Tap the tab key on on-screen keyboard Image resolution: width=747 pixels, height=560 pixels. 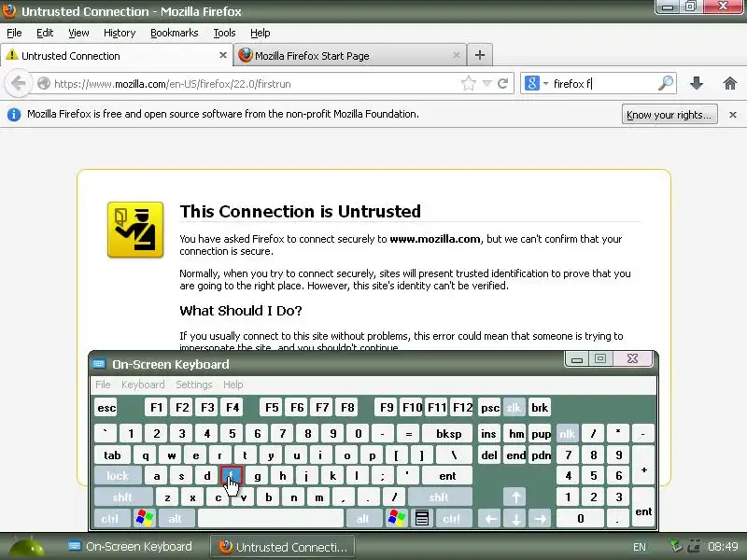[112, 455]
